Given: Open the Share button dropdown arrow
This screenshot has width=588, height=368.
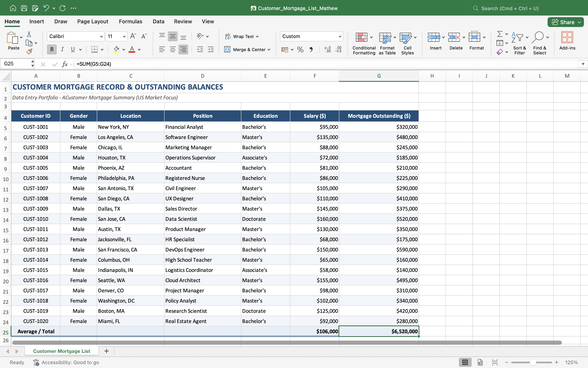Looking at the screenshot, I should point(579,22).
